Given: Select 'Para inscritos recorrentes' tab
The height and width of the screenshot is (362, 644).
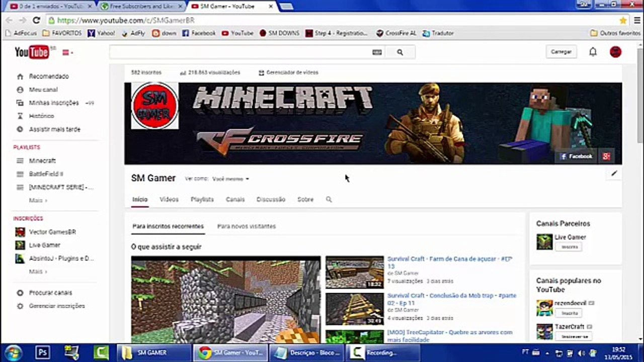Looking at the screenshot, I should tap(168, 226).
